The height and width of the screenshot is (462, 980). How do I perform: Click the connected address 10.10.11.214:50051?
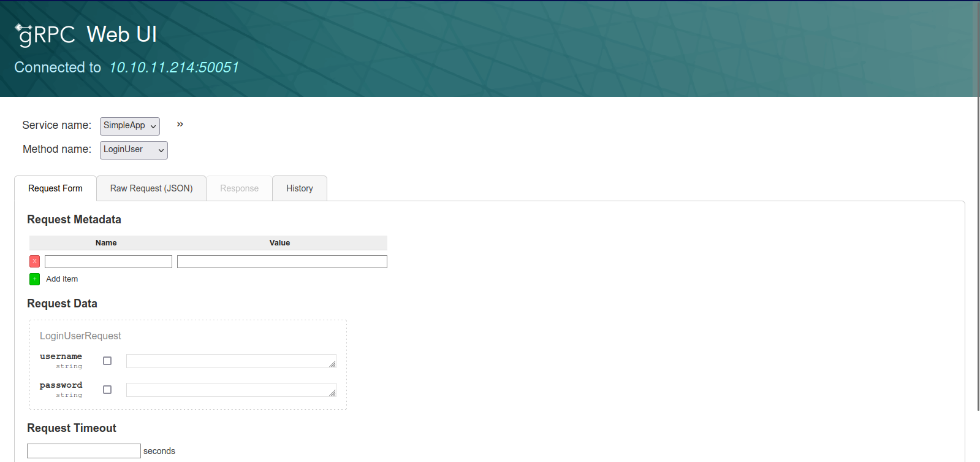tap(174, 67)
